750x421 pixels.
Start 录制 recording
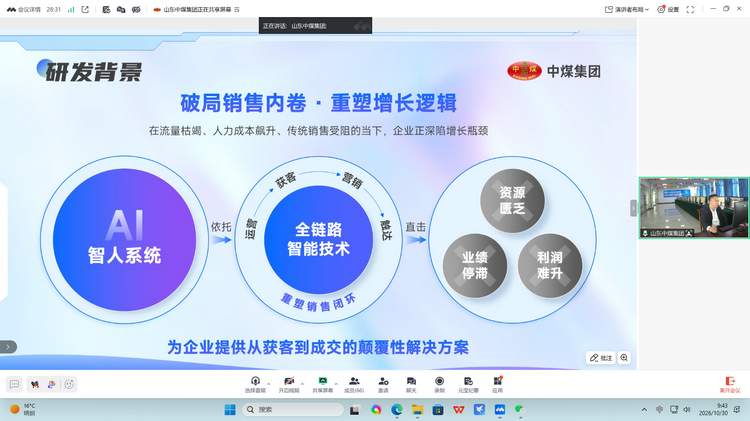(x=439, y=385)
